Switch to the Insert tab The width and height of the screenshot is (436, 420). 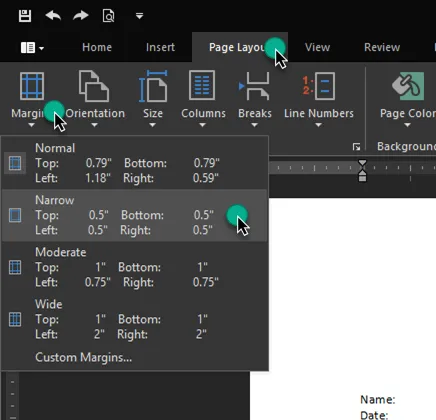[x=160, y=47]
